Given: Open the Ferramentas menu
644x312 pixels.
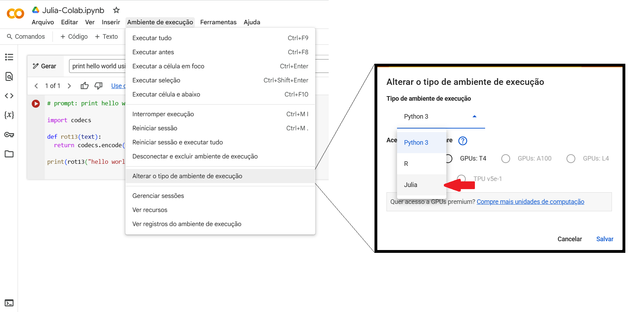Looking at the screenshot, I should click(218, 22).
